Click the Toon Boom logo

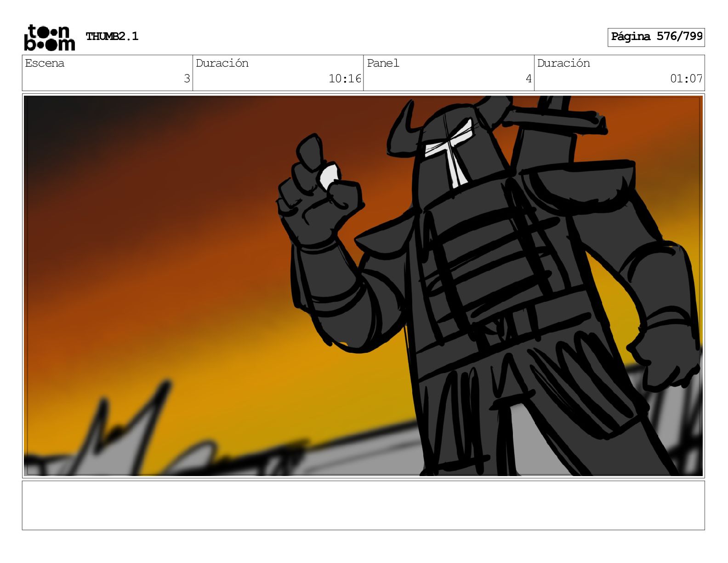tap(49, 37)
